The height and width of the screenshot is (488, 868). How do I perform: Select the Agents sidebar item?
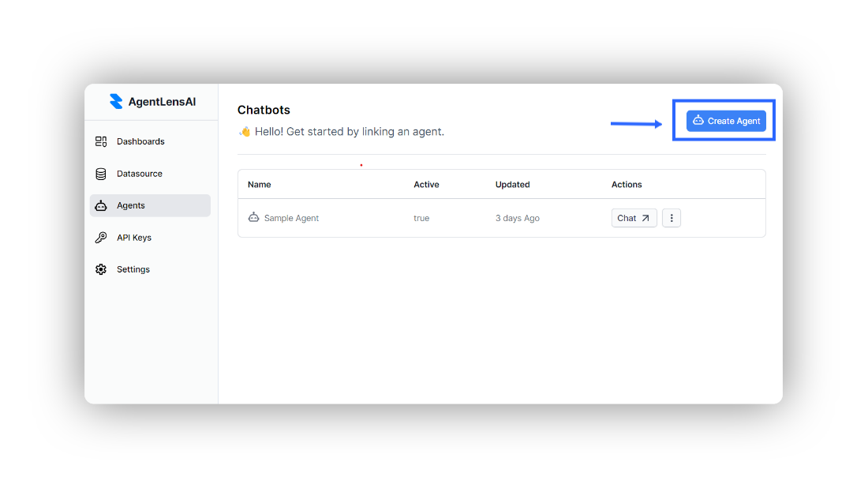[131, 205]
